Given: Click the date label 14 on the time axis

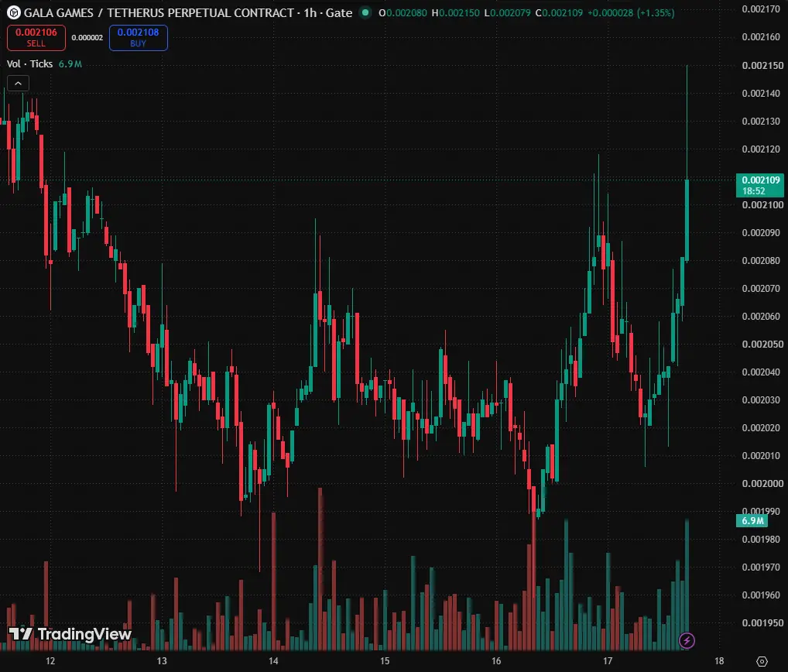Looking at the screenshot, I should (x=273, y=661).
